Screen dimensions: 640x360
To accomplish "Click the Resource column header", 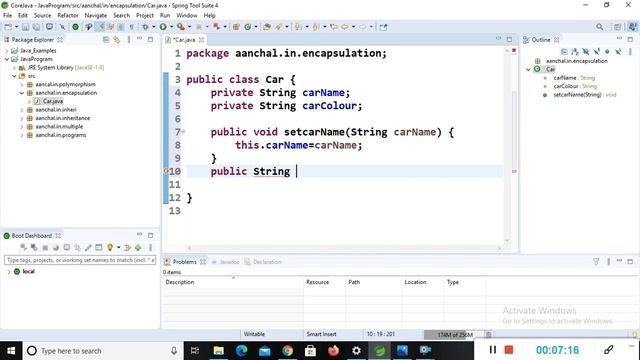I will 325,282.
